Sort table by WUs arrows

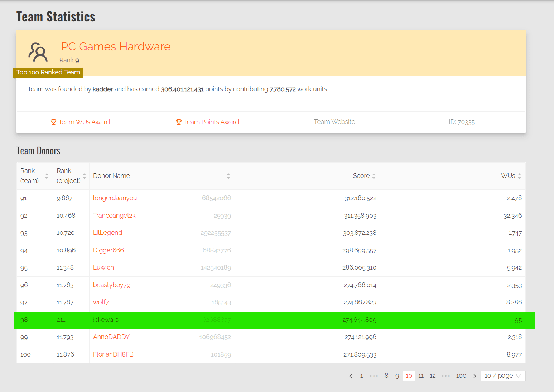coord(519,176)
